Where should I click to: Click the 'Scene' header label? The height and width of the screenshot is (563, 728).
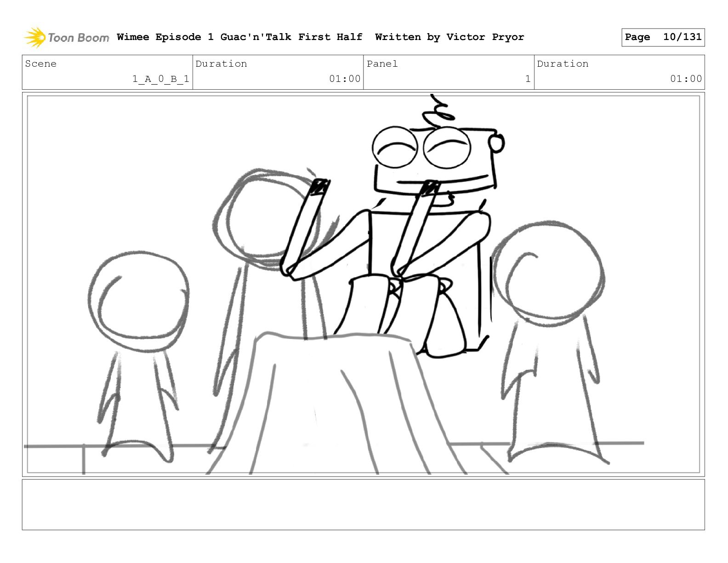(x=41, y=64)
